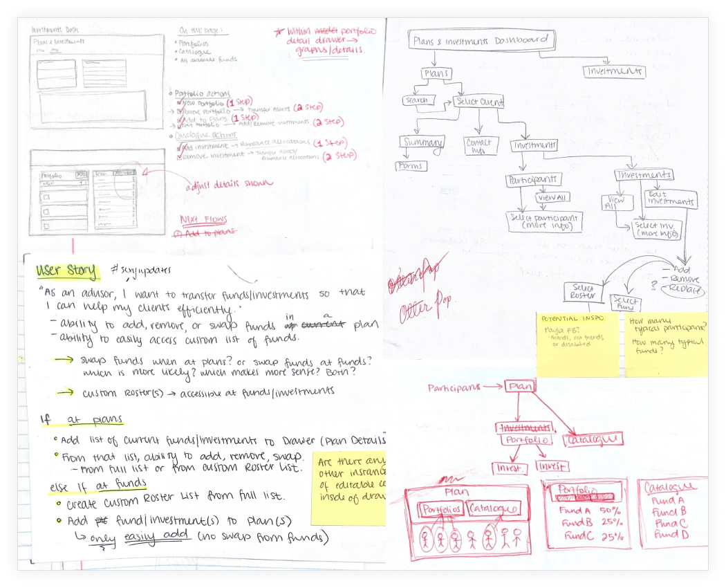The width and height of the screenshot is (726, 588).
Task: Click the 'How many typical participants?' sticky note
Action: click(666, 344)
